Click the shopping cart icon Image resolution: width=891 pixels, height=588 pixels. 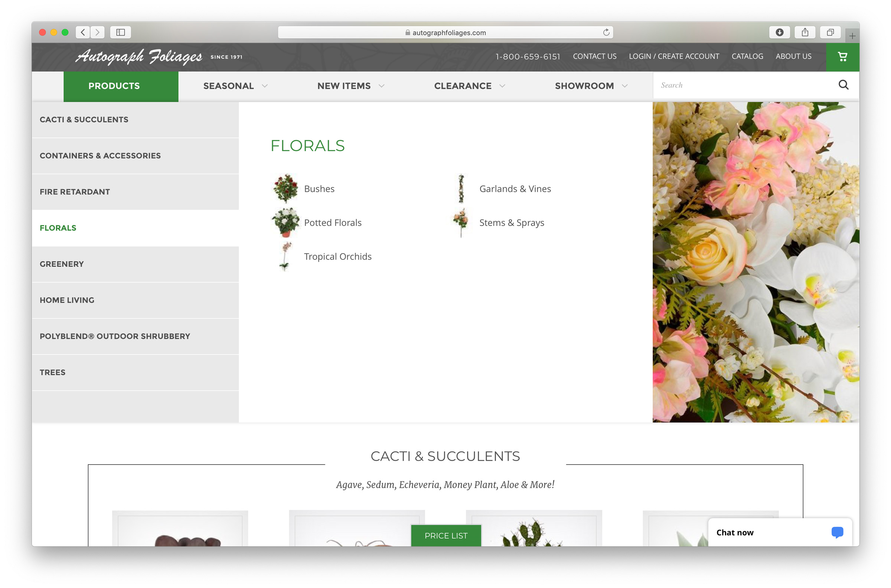(x=842, y=56)
